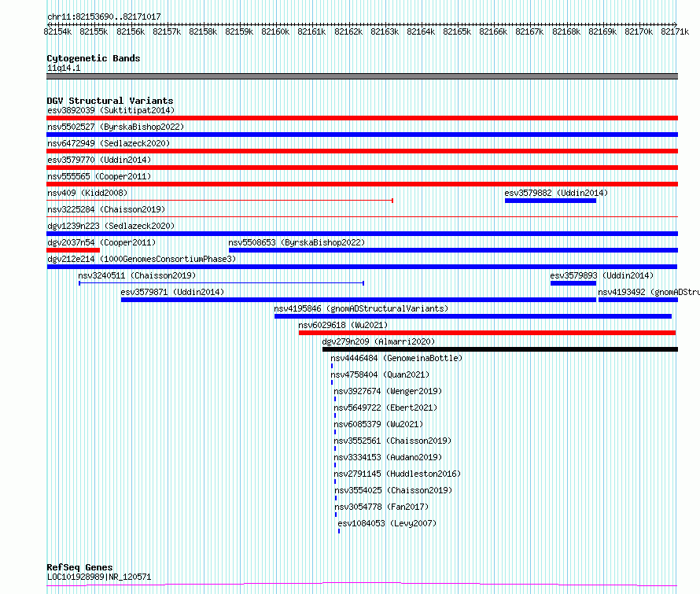Open nsv3552561 (Chaisson2019) variant
The width and height of the screenshot is (700, 594).
click(392, 441)
